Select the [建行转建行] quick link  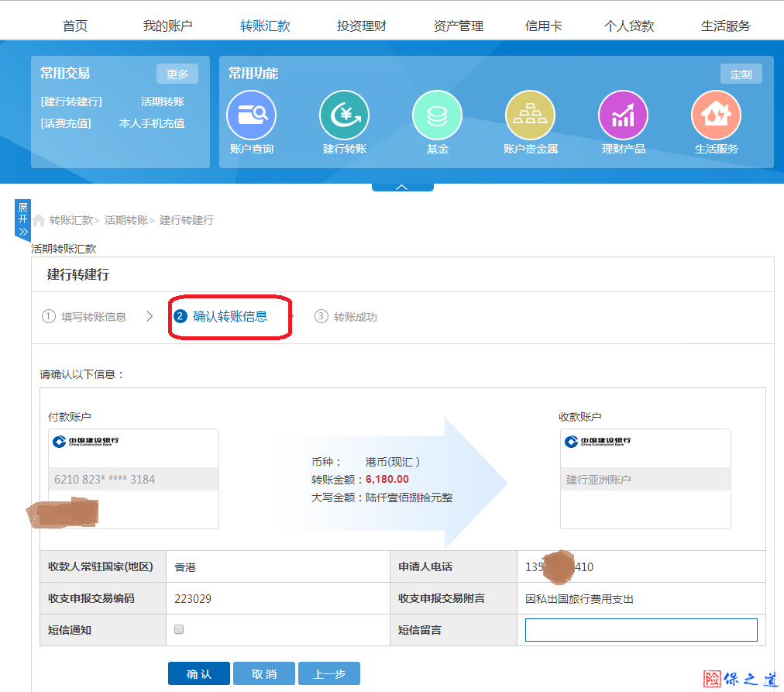point(71,102)
